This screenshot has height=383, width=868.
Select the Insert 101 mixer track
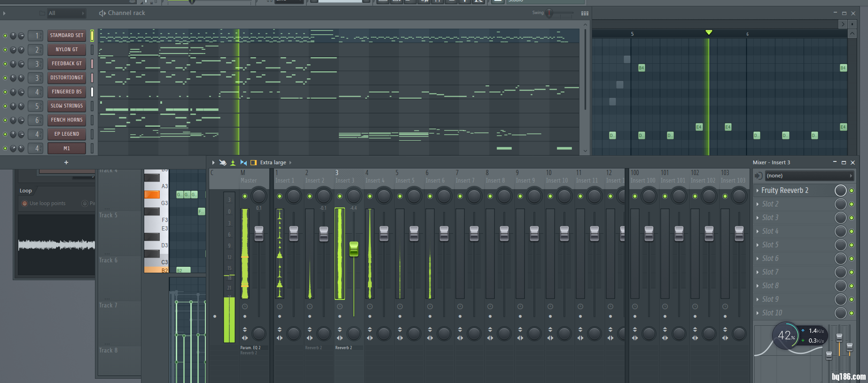coord(673,180)
